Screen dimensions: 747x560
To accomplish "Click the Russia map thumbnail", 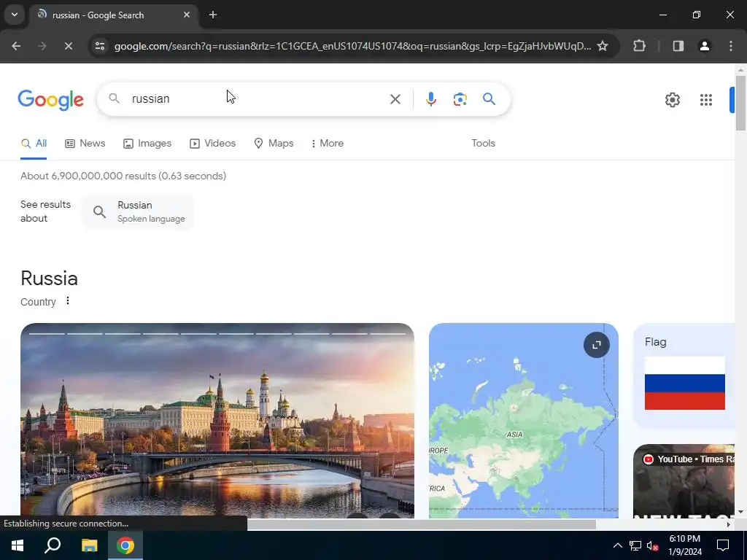I will click(524, 421).
